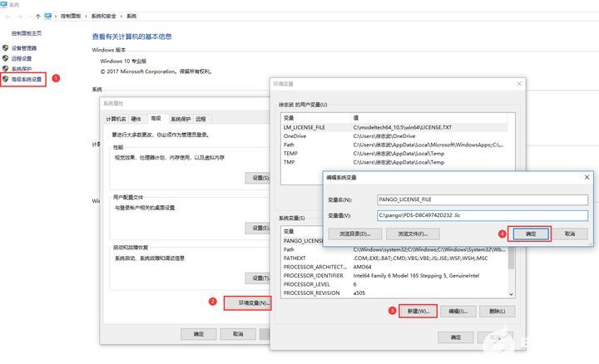Screen dimensions: 599x364
Task: Click 确定 in the 系统属性 dialog
Action: pyautogui.click(x=198, y=334)
